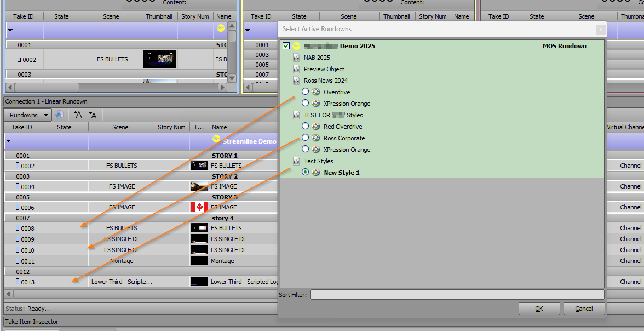Close the Select Active Rundowns dialog

click(600, 30)
